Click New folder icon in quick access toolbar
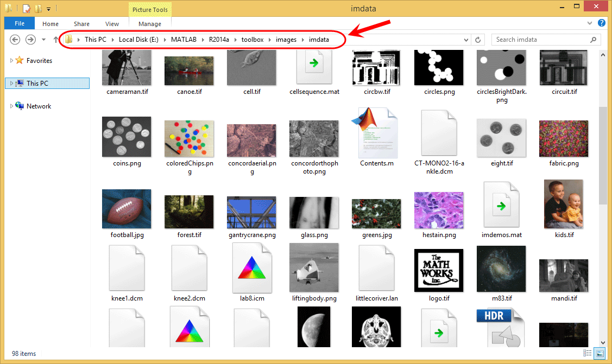Screen dimensions: 612x364 tap(38, 8)
